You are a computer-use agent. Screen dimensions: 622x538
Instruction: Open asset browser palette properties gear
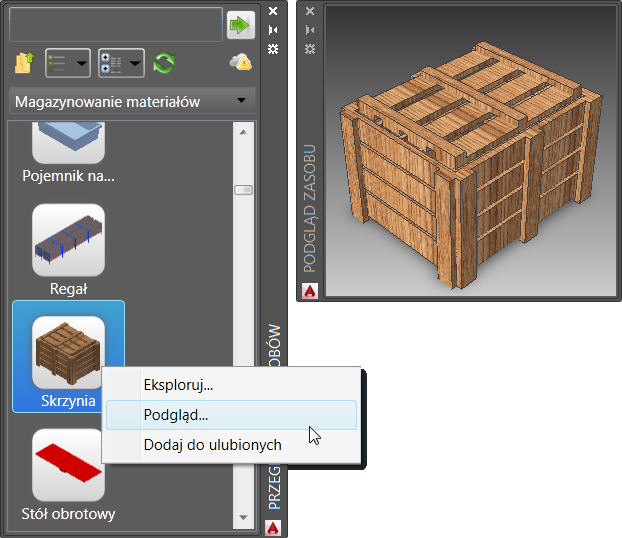(273, 49)
